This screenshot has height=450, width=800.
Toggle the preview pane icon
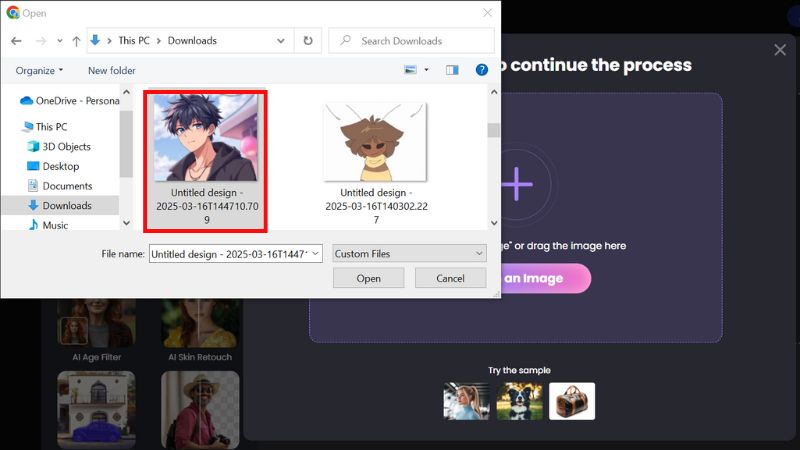coord(452,70)
